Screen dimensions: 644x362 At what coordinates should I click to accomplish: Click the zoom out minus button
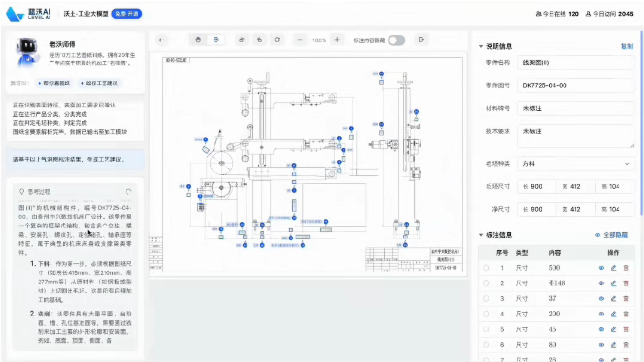coord(300,40)
